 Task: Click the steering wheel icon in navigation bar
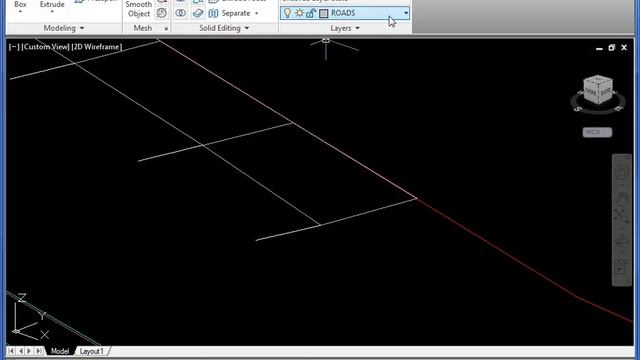[622, 173]
